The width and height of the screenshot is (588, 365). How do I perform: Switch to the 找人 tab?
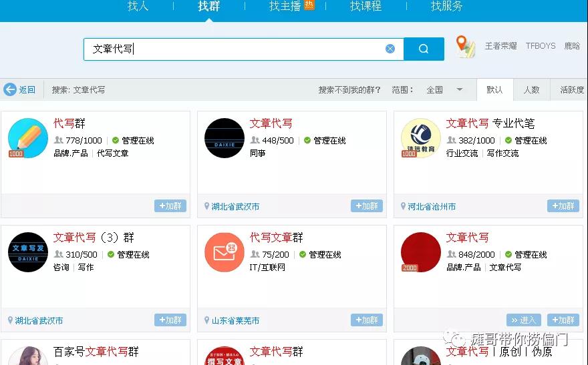tap(138, 7)
